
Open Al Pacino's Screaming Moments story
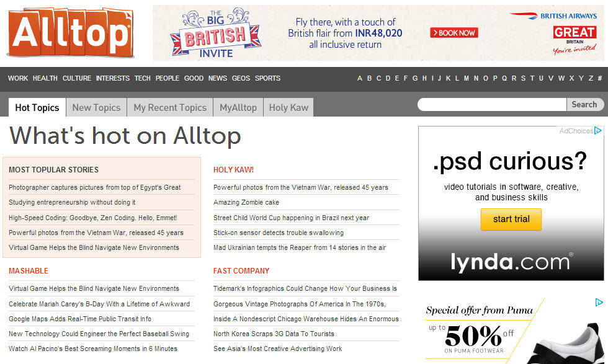[x=93, y=349]
